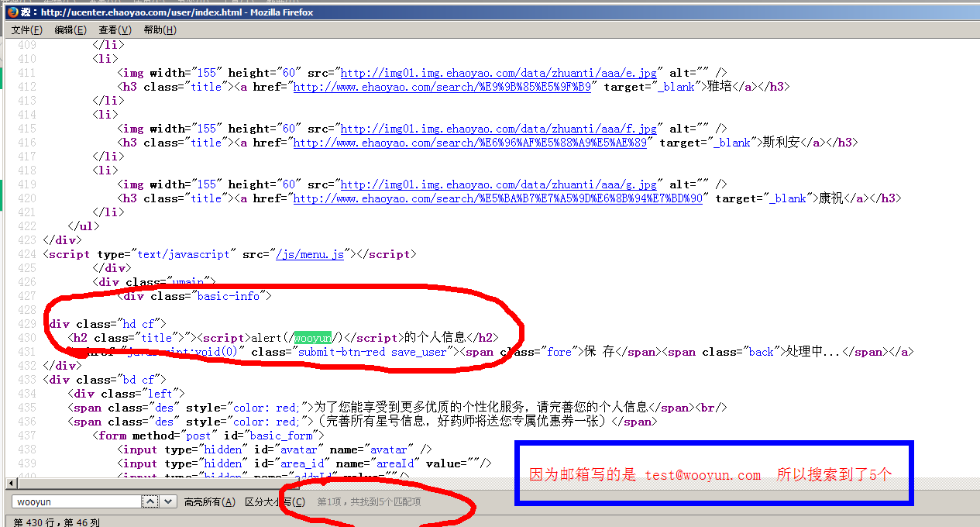
Task: Click the horizontal scrollbar left arrow
Action: click(x=9, y=482)
